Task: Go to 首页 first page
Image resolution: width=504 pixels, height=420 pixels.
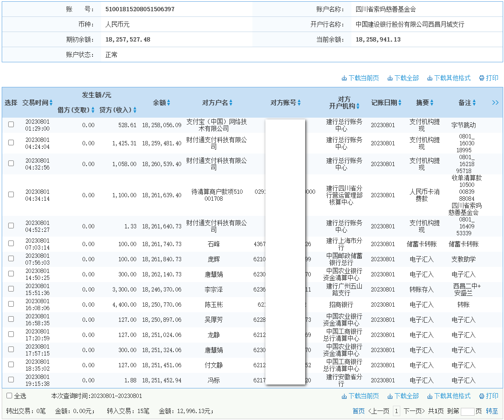Action: [x=358, y=411]
